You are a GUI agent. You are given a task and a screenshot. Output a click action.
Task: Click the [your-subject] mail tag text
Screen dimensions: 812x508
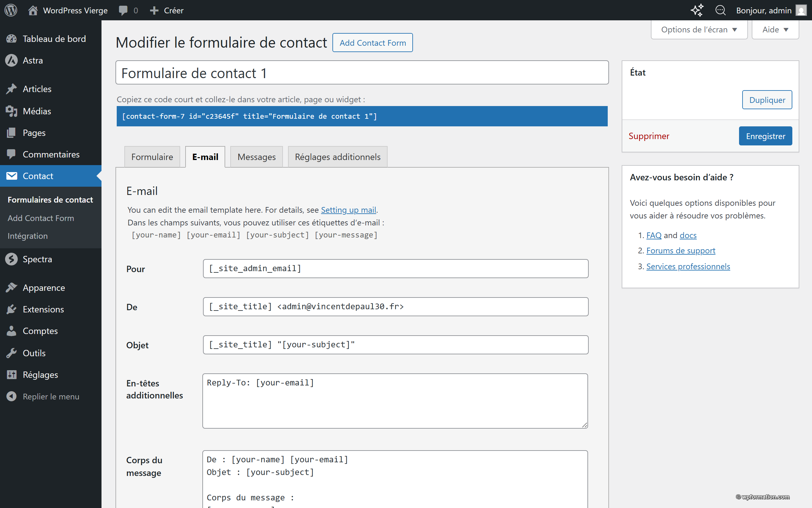click(278, 235)
